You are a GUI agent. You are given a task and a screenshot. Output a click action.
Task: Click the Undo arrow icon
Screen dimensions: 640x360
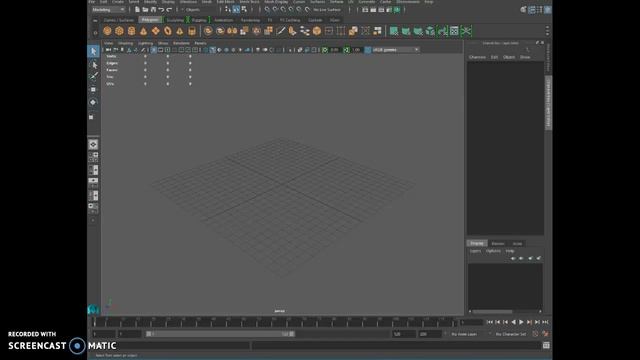pyautogui.click(x=161, y=9)
